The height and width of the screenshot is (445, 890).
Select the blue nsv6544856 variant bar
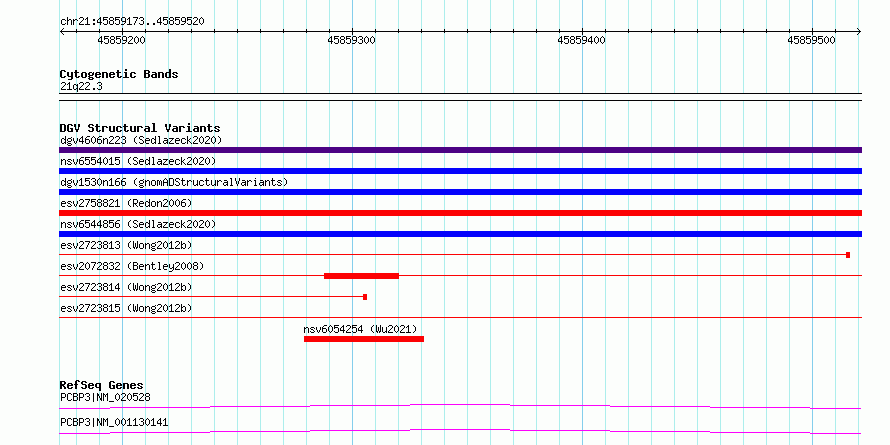tap(460, 234)
